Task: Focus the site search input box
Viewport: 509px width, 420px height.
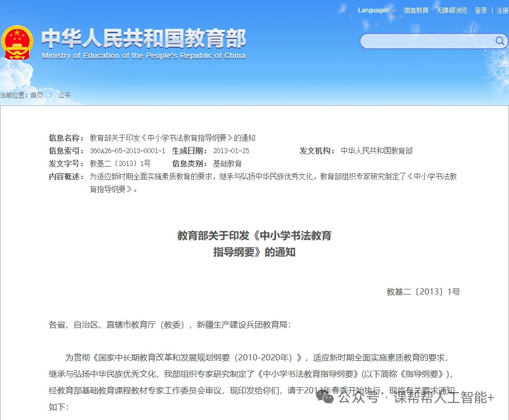Action: tap(427, 41)
